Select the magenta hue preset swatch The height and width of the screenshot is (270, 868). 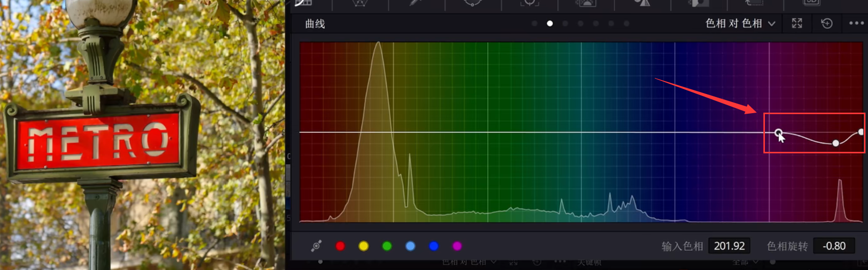[457, 246]
